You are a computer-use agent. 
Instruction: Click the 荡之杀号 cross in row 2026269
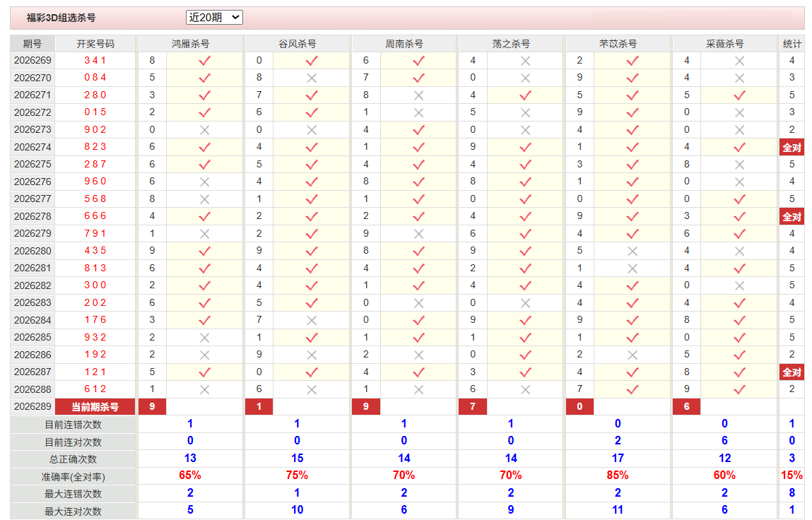(x=525, y=61)
